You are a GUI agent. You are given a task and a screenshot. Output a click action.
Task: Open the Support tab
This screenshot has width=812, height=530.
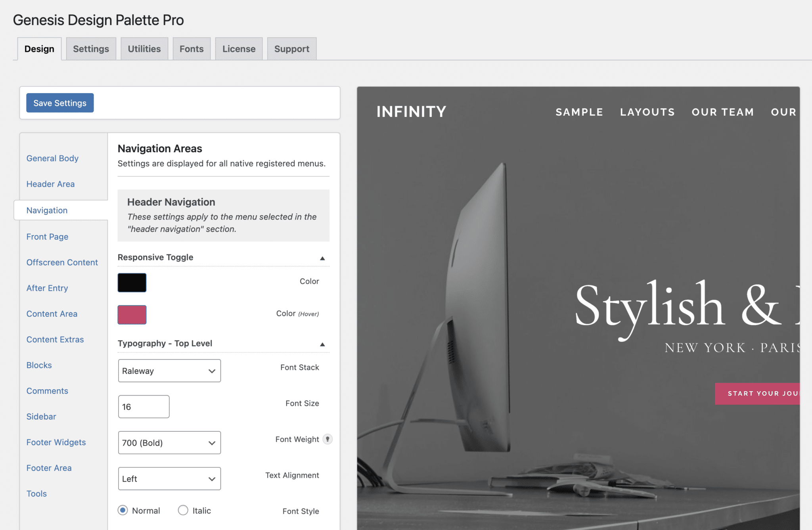coord(292,48)
